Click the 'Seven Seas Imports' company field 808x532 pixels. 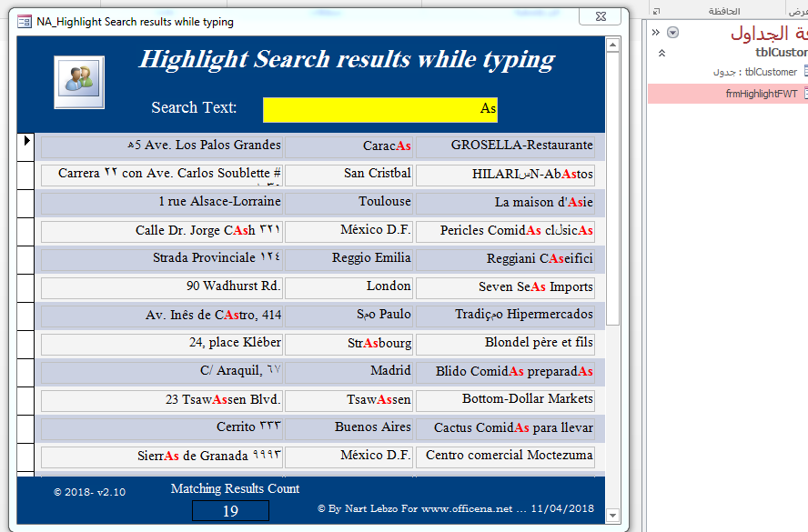(505, 287)
